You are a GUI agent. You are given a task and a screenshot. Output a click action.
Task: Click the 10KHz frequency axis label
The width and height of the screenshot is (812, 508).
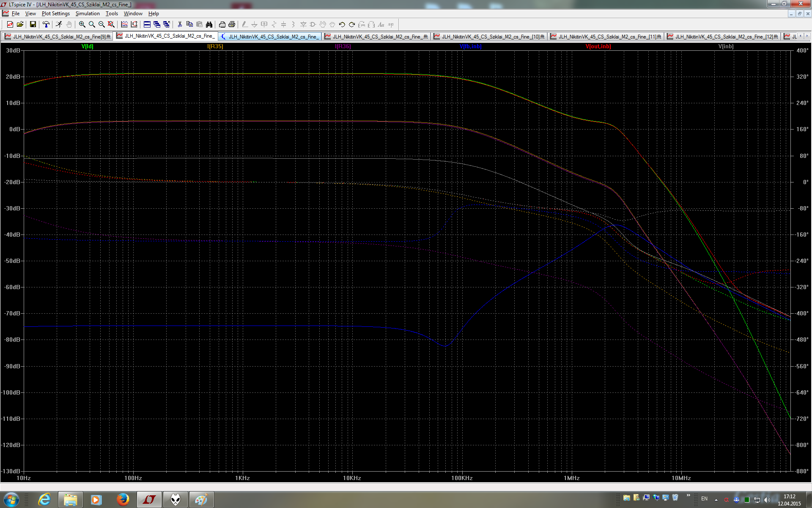352,478
